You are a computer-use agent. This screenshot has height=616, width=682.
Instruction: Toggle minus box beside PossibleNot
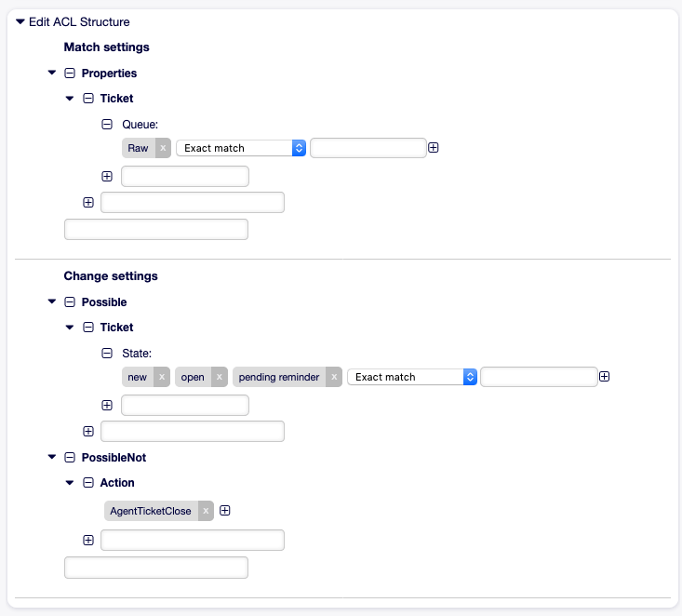(x=70, y=458)
